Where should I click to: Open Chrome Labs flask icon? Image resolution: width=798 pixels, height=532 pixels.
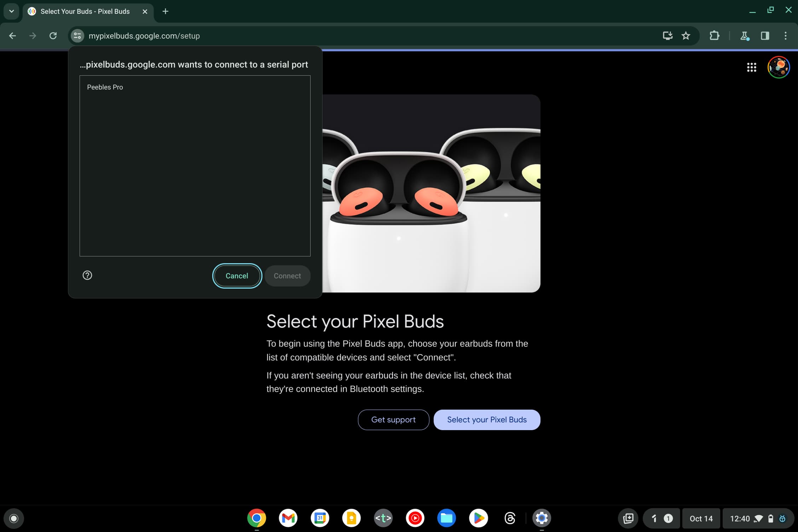745,36
